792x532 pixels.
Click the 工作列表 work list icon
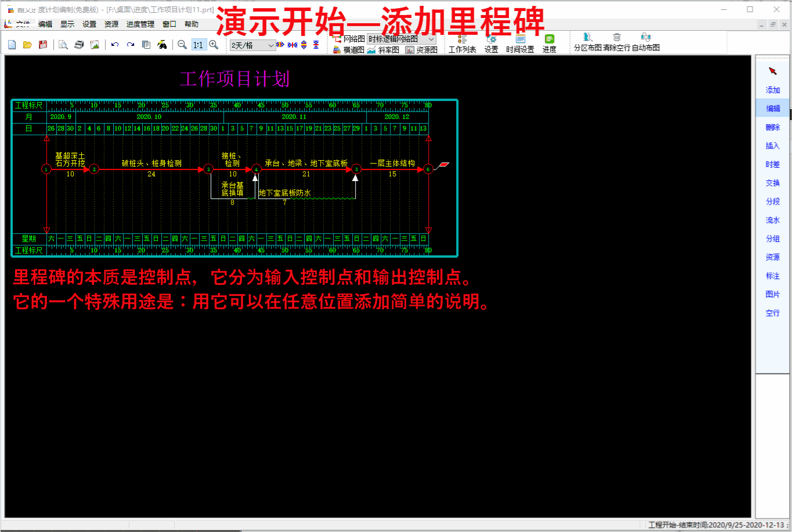click(462, 44)
